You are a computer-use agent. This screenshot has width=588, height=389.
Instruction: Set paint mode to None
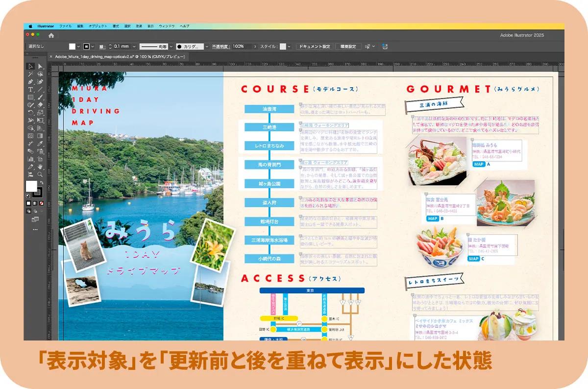tap(42, 203)
